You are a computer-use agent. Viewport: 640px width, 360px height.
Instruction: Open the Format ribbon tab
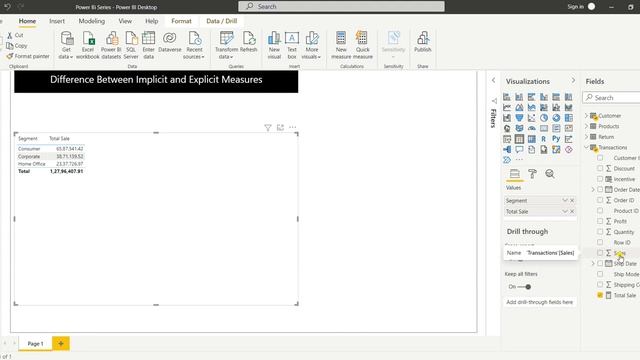coord(181,21)
